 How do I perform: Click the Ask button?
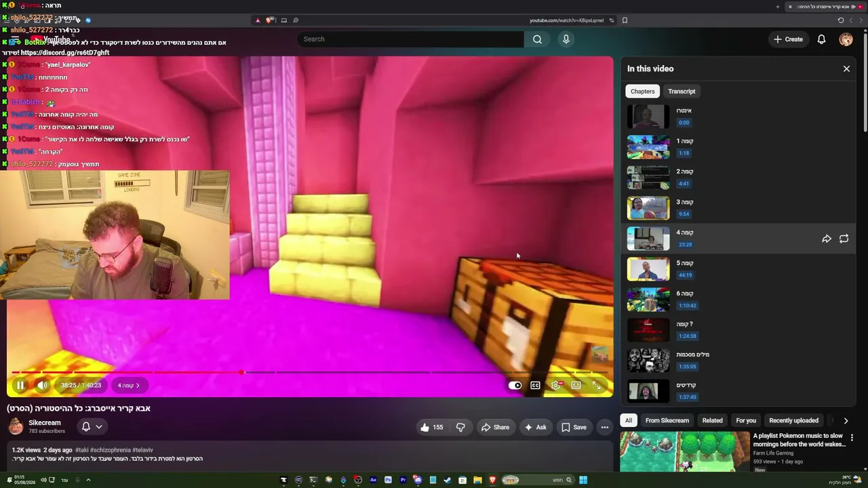pyautogui.click(x=535, y=427)
